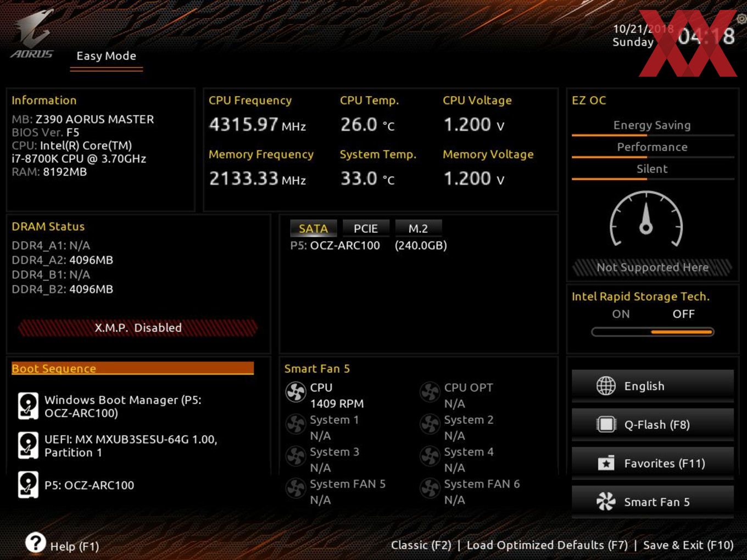747x560 pixels.
Task: Click the CPU fan icon
Action: [296, 392]
